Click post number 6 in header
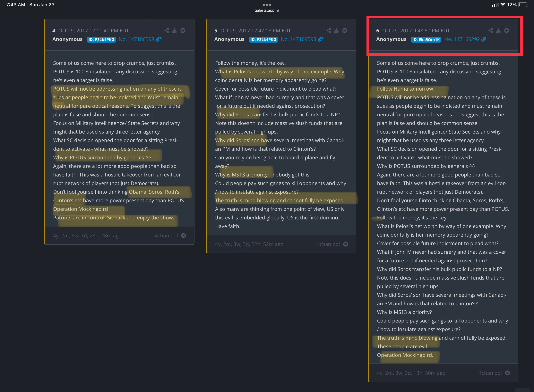 click(378, 31)
